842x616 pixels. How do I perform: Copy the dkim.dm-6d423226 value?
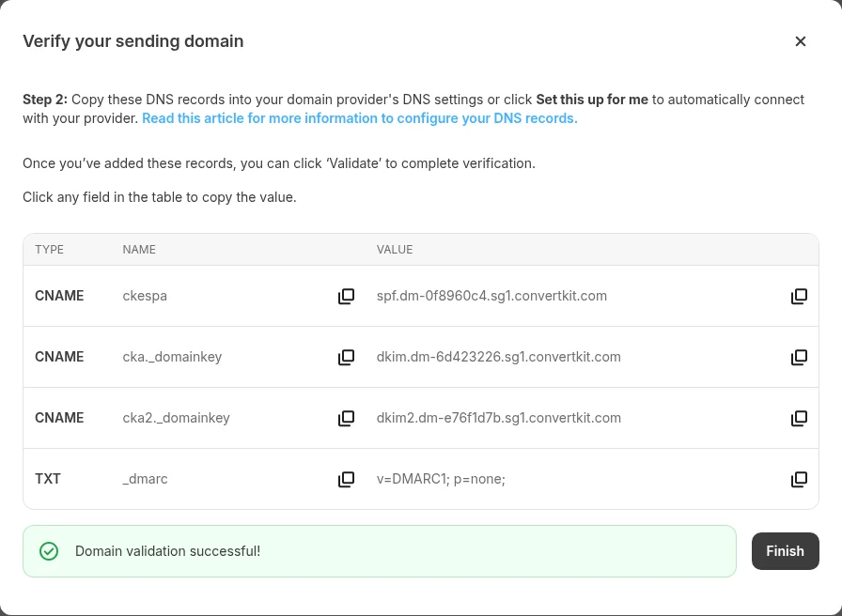(799, 357)
